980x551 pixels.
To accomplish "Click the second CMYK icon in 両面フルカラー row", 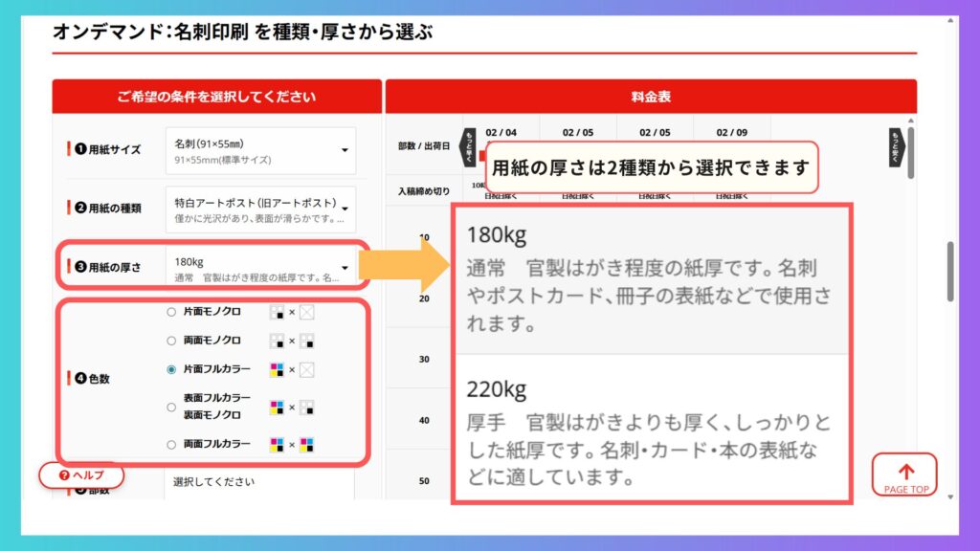I will 306,445.
